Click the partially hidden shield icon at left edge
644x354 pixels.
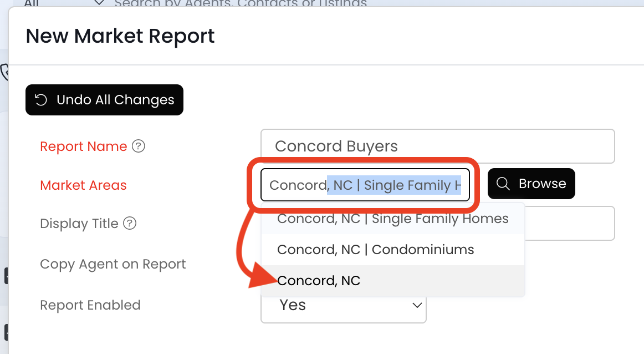(4, 72)
